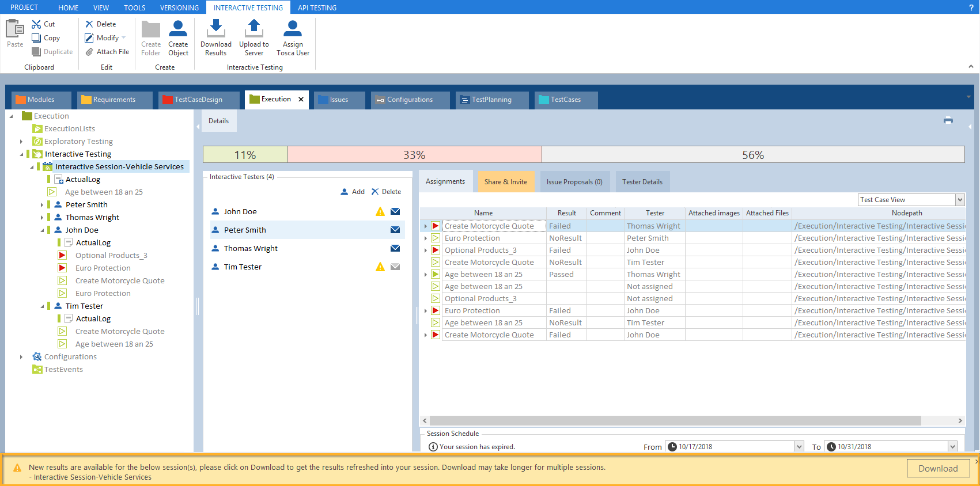Expand the Peter Smith tree node
Image resolution: width=980 pixels, height=486 pixels.
(42, 205)
